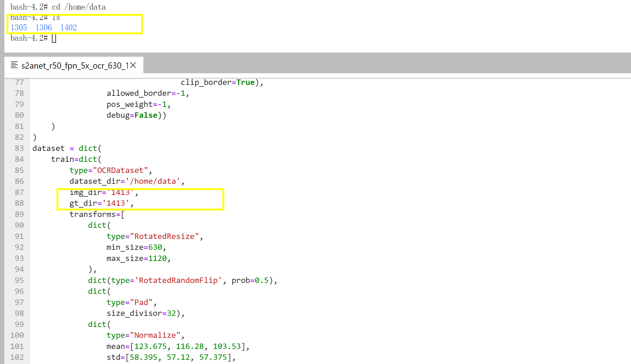
Task: Click the 1306 directory in ls output
Action: [x=44, y=27]
